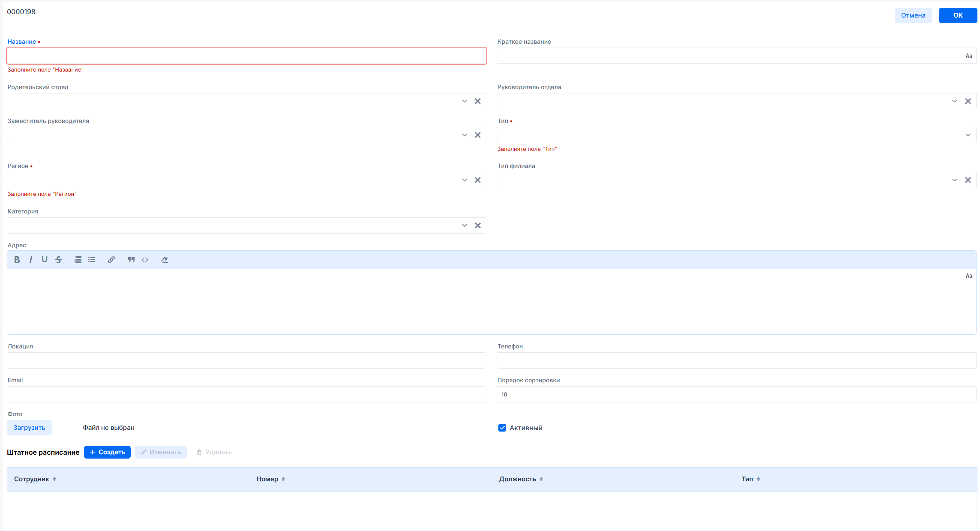Uncheck the Активный checkbox
Viewport: 980px width, 531px height.
coord(502,428)
